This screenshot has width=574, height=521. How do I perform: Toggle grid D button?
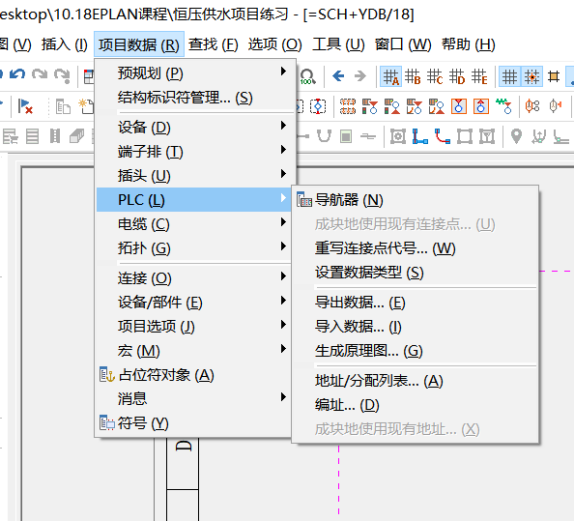pos(457,77)
